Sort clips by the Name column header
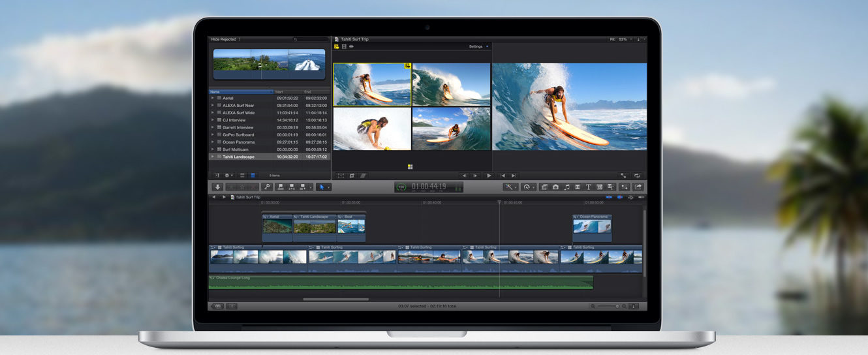Image resolution: width=868 pixels, height=355 pixels. pos(240,92)
